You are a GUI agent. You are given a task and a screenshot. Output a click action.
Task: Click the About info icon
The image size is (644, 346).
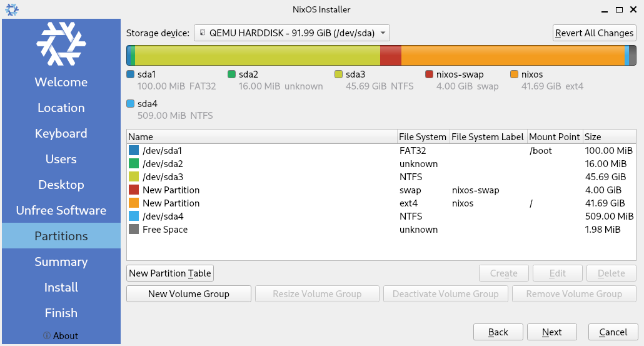coord(47,336)
